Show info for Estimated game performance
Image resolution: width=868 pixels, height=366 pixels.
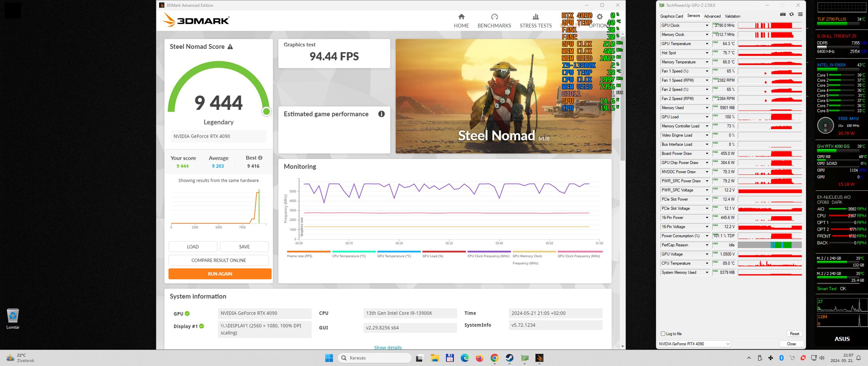point(381,114)
